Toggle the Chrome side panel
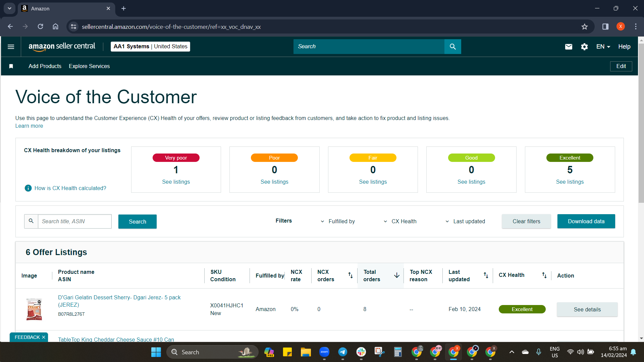 coord(605,26)
